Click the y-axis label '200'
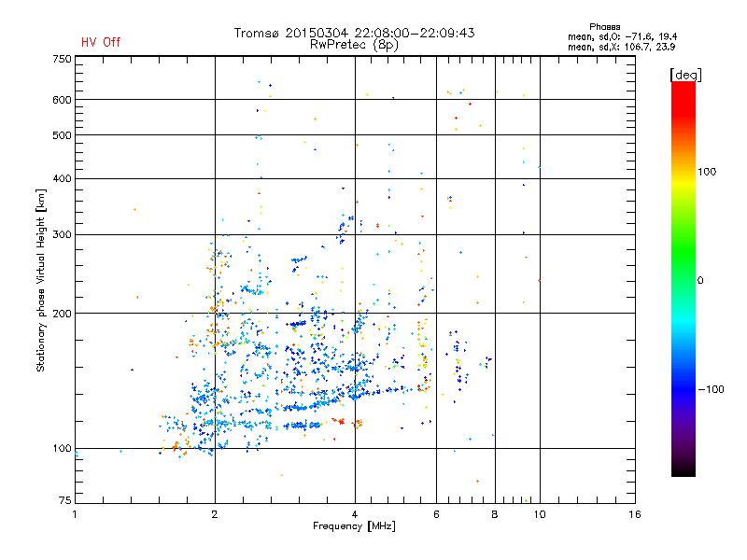Image resolution: width=747 pixels, height=560 pixels. tap(62, 314)
